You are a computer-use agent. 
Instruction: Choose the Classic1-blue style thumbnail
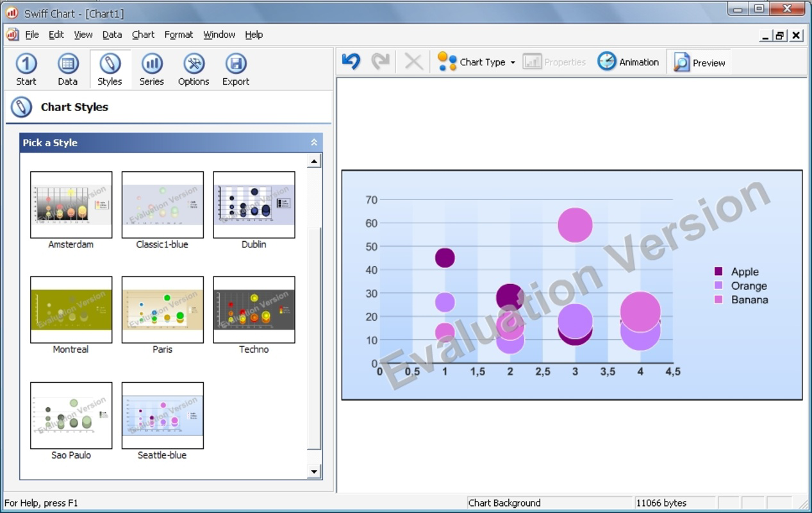tap(163, 205)
